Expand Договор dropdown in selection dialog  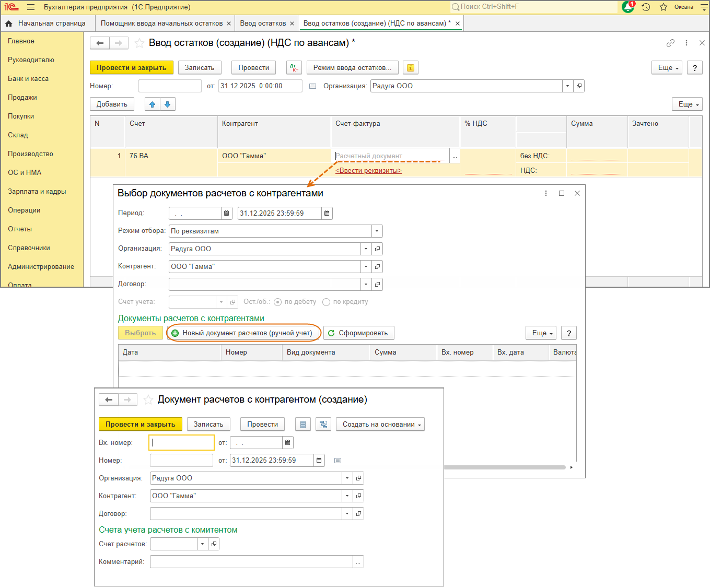366,285
